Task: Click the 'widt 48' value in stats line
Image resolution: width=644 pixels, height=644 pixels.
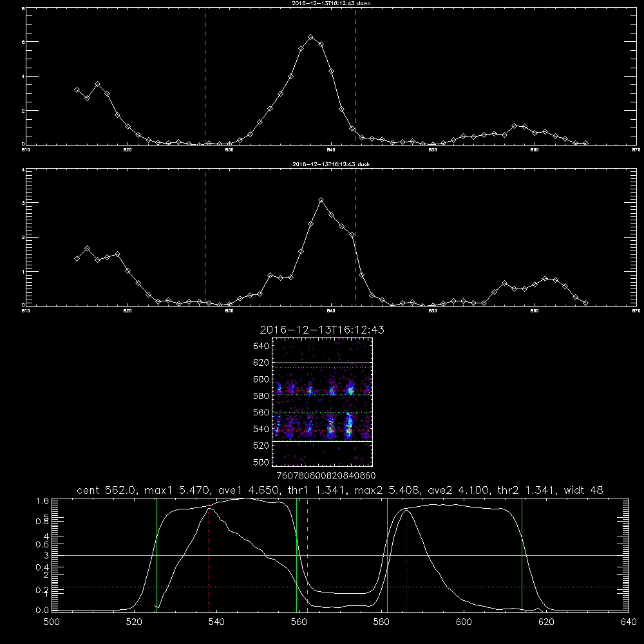Action: tap(583, 490)
